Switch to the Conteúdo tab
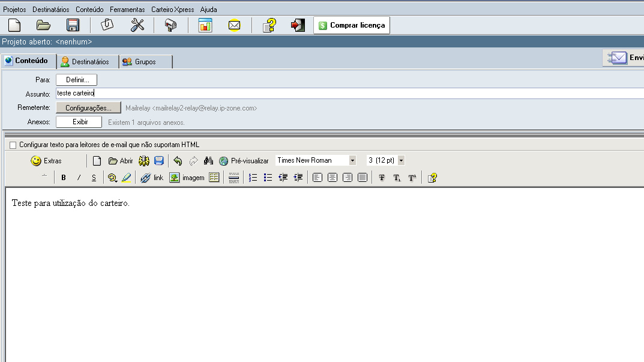This screenshot has height=362, width=644. click(28, 61)
